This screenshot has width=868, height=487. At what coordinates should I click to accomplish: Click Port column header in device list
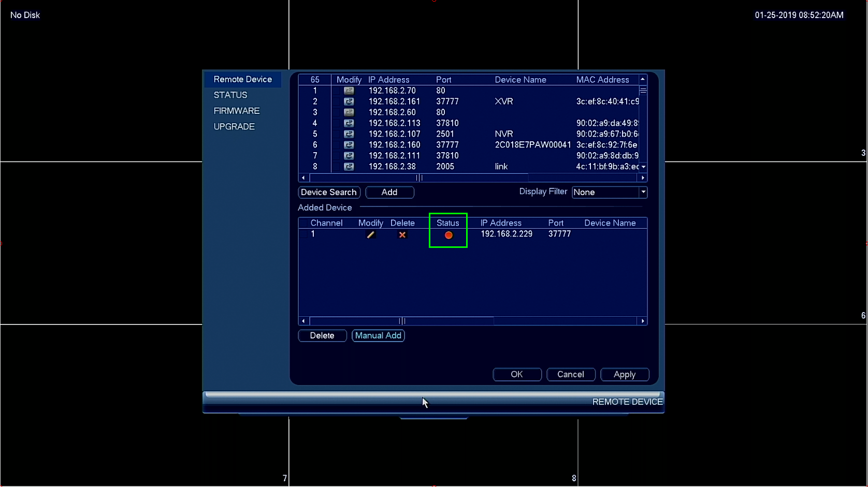[x=444, y=80]
